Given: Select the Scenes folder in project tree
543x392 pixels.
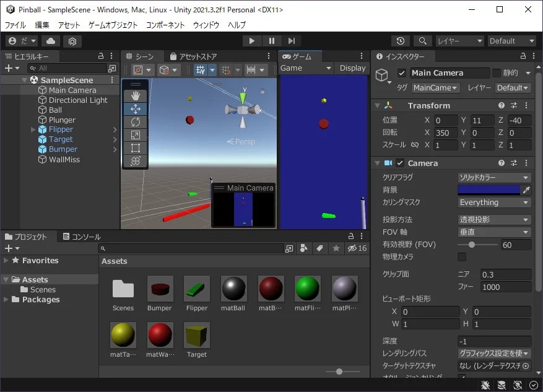Looking at the screenshot, I should click(43, 290).
